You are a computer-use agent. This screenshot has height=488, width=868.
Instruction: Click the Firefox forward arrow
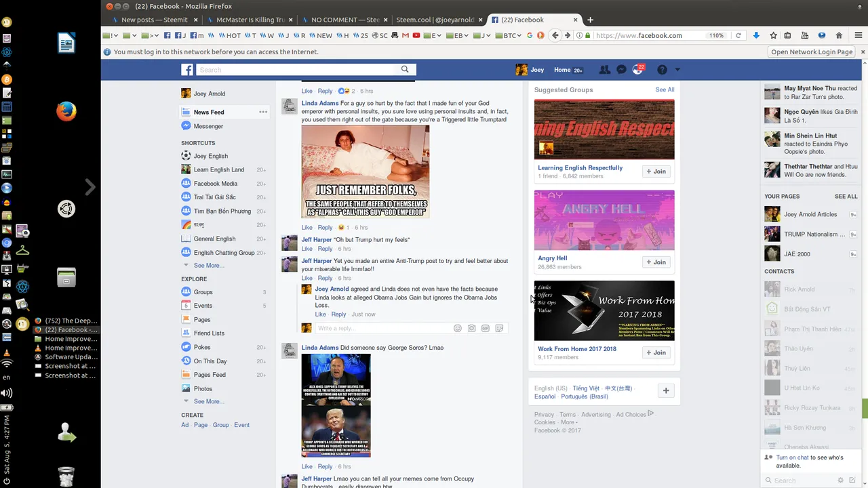[568, 35]
